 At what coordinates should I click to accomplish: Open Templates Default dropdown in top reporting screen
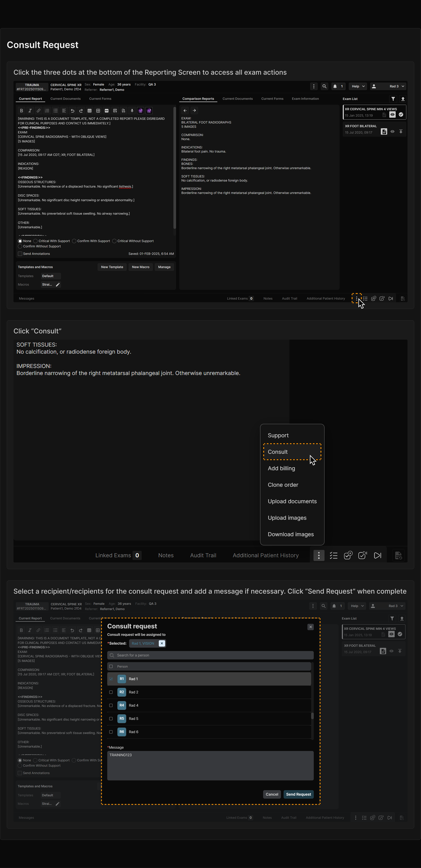[51, 276]
